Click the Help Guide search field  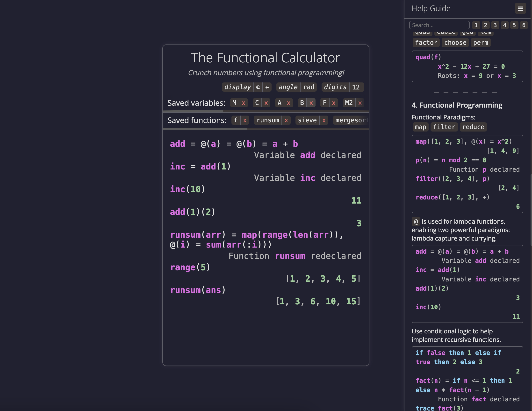pyautogui.click(x=439, y=25)
